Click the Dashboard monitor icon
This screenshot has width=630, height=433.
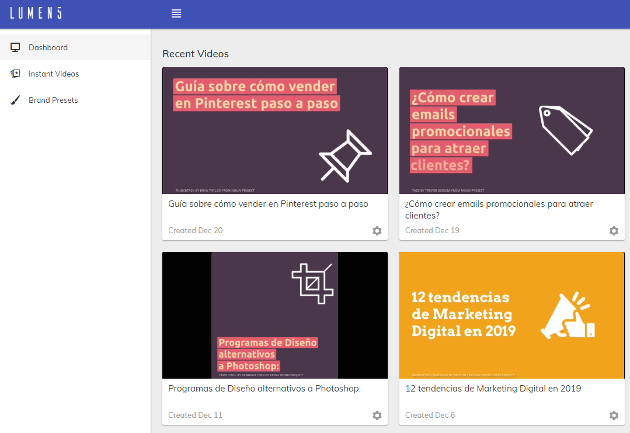(x=15, y=47)
